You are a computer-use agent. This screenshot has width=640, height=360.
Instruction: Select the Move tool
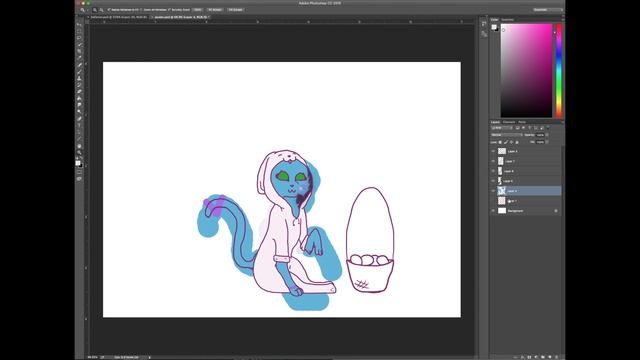click(79, 24)
